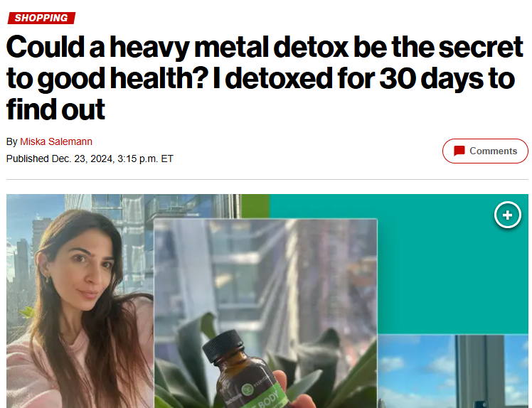
Task: Click the red speech bubble comment icon
Action: click(x=459, y=151)
